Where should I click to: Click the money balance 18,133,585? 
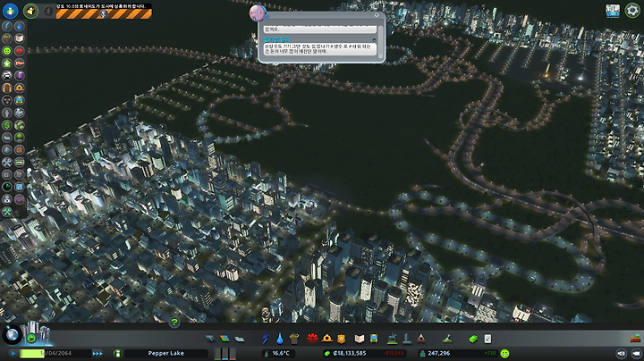350,353
